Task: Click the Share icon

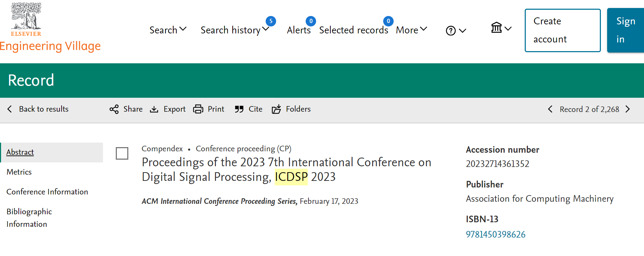Action: click(114, 109)
